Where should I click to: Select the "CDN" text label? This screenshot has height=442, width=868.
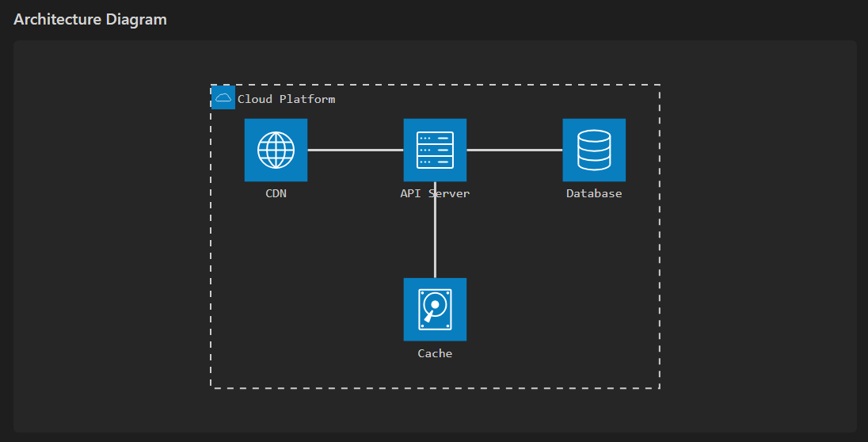276,193
